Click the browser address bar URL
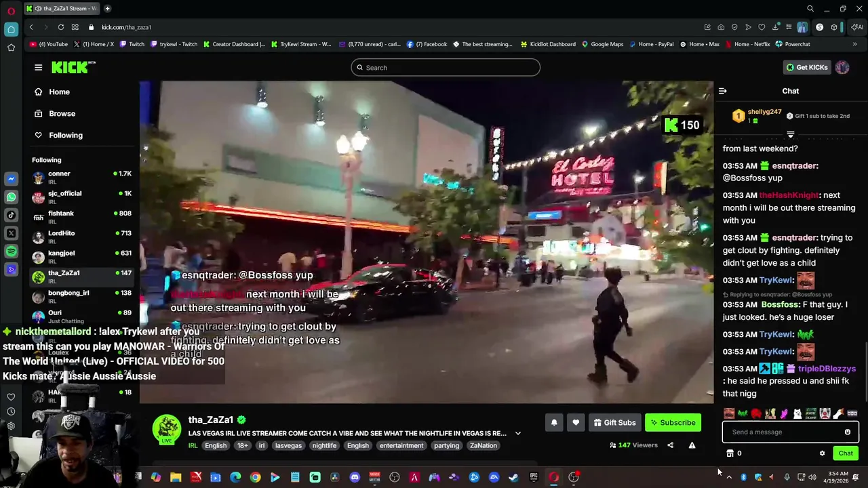The image size is (868, 488). [x=126, y=27]
